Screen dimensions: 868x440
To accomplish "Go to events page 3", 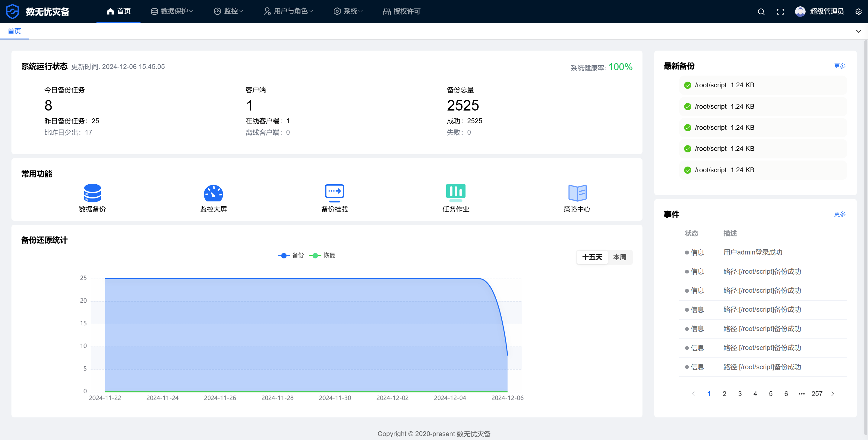I will coord(740,394).
